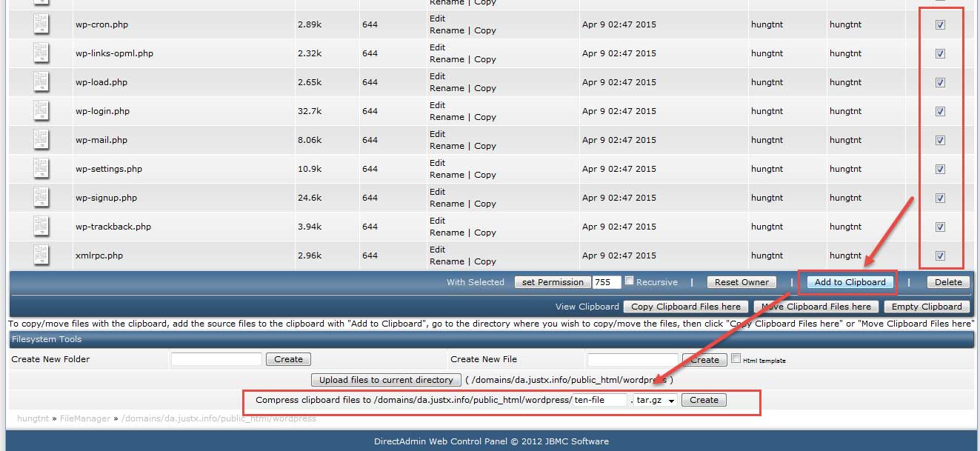This screenshot has height=451, width=980.
Task: Click the Delete button
Action: pyautogui.click(x=948, y=282)
